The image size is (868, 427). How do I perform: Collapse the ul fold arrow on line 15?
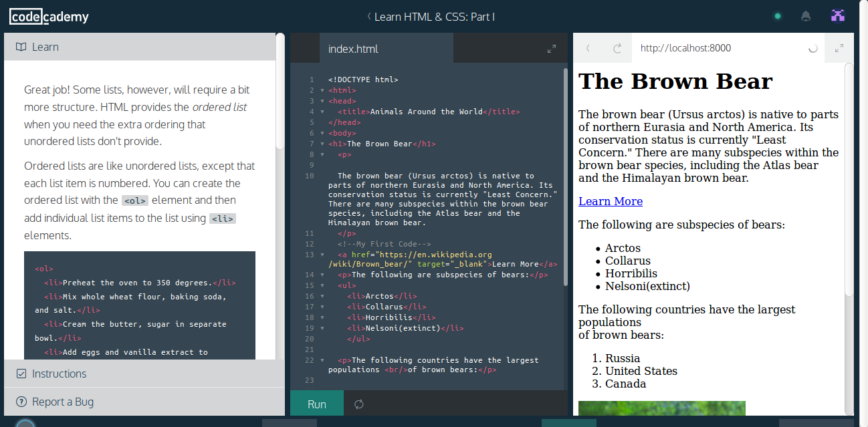[322, 285]
